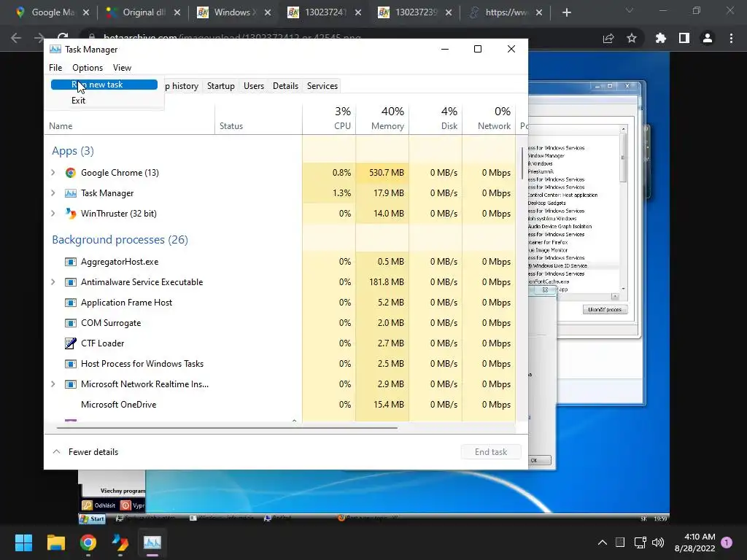Open a new Chrome tab with plus
This screenshot has width=747, height=560.
[x=566, y=12]
